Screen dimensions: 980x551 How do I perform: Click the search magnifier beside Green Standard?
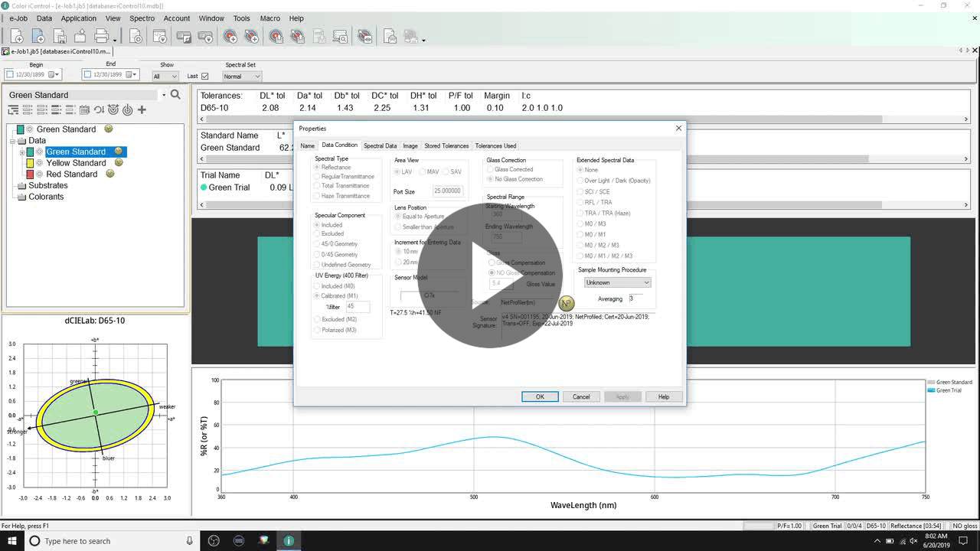tap(175, 94)
